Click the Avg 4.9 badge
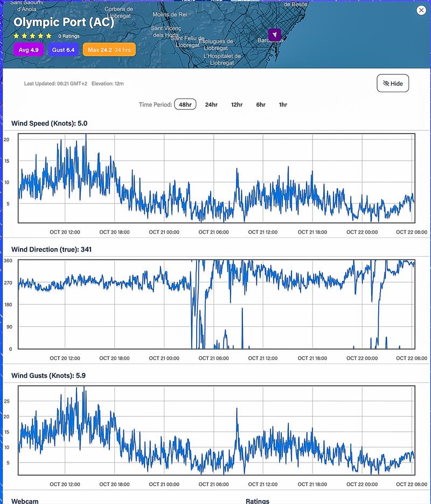The width and height of the screenshot is (431, 504). point(29,50)
